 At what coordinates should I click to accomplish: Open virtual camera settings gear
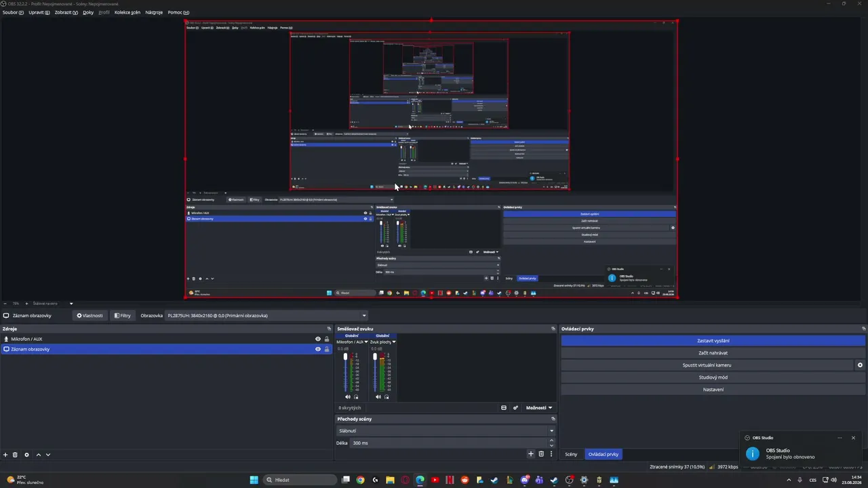click(x=860, y=365)
